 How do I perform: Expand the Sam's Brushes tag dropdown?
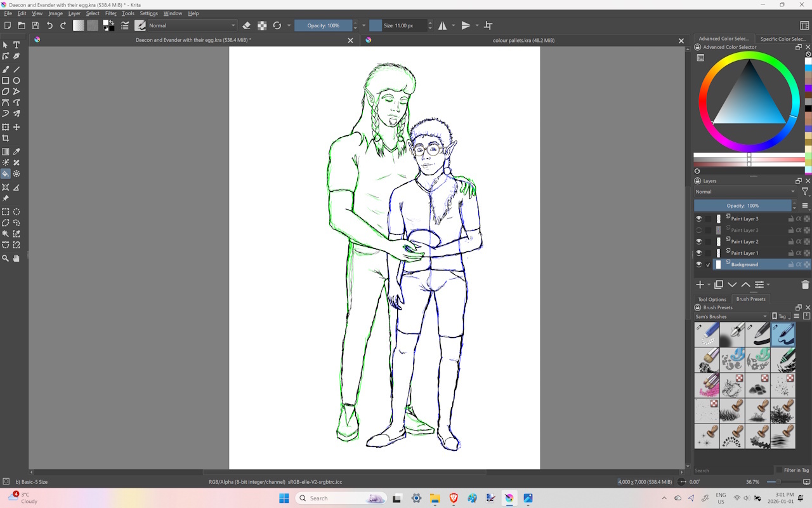tap(731, 316)
